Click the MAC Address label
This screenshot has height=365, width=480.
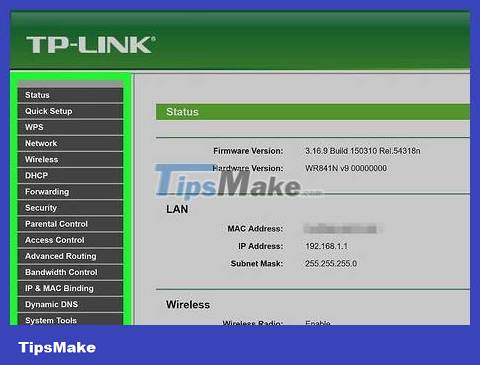(x=255, y=229)
